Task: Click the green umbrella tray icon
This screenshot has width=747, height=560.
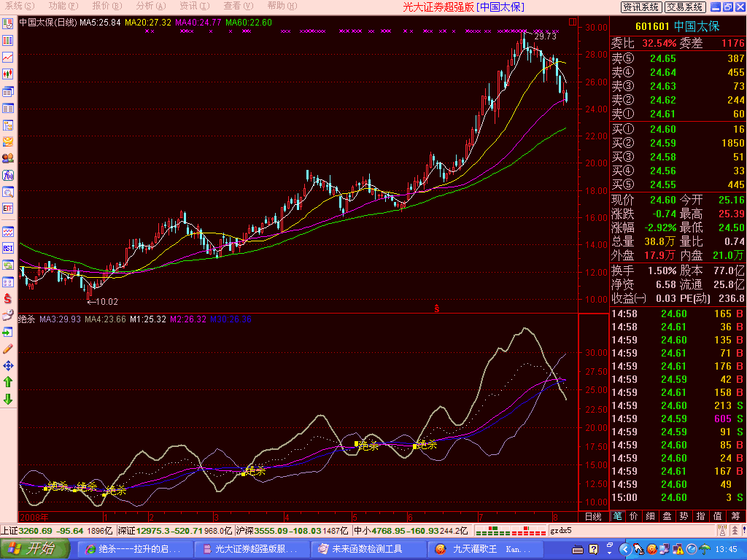Action: 705,550
